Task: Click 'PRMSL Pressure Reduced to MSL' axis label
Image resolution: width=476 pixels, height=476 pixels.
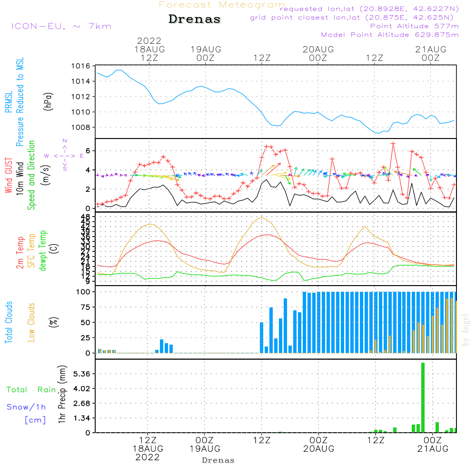Action: [x=14, y=102]
